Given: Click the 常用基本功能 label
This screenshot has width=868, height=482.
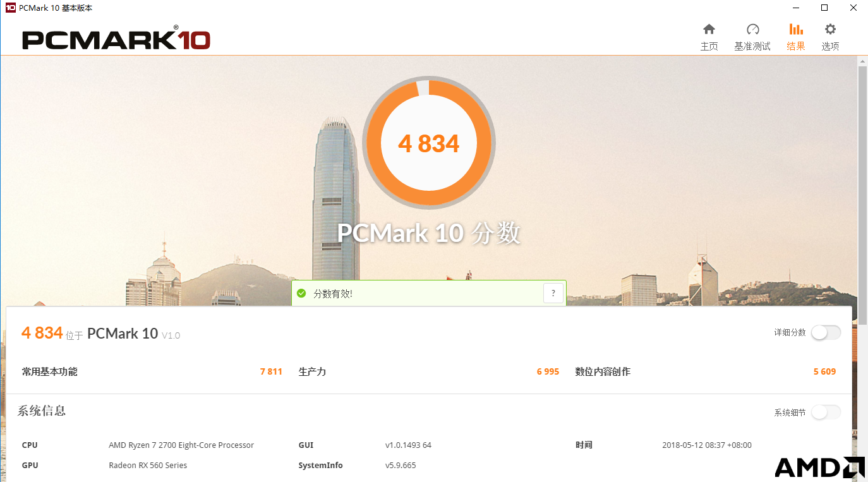Looking at the screenshot, I should pos(50,371).
